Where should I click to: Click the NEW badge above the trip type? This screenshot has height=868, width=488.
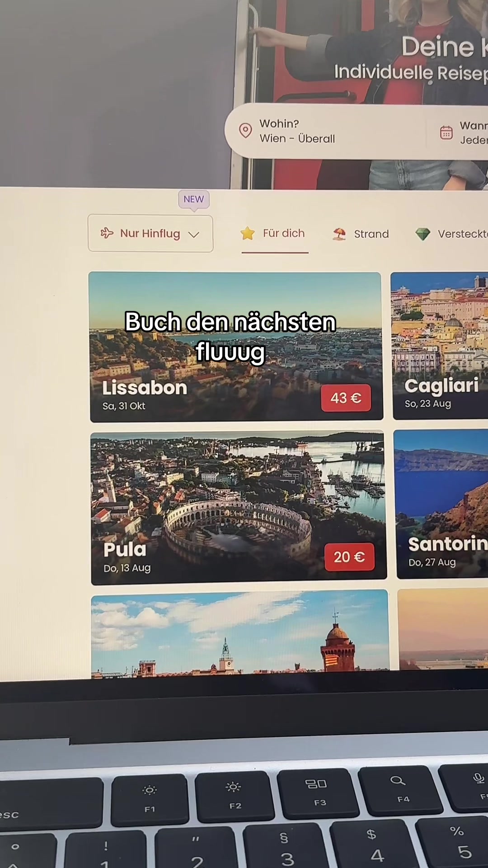tap(194, 199)
